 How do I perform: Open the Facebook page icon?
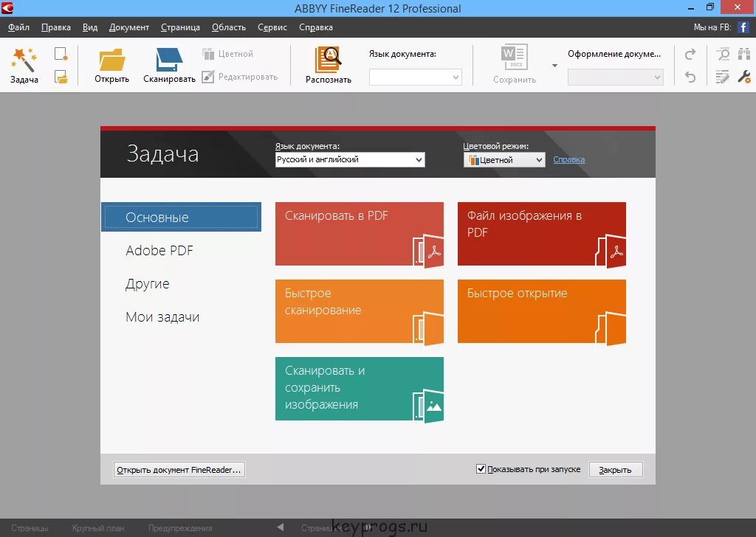pyautogui.click(x=743, y=27)
